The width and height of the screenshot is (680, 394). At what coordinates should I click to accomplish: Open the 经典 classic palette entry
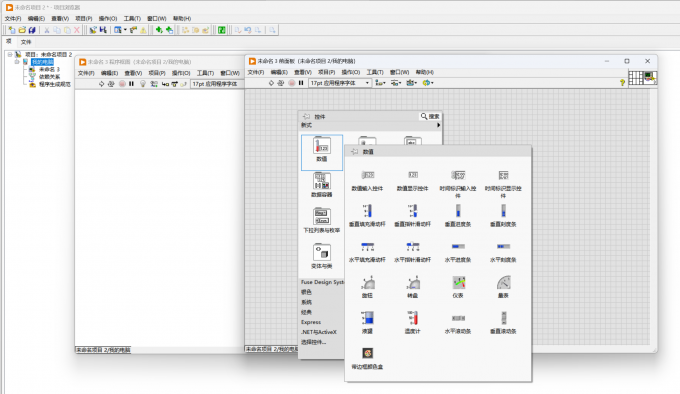(x=306, y=312)
